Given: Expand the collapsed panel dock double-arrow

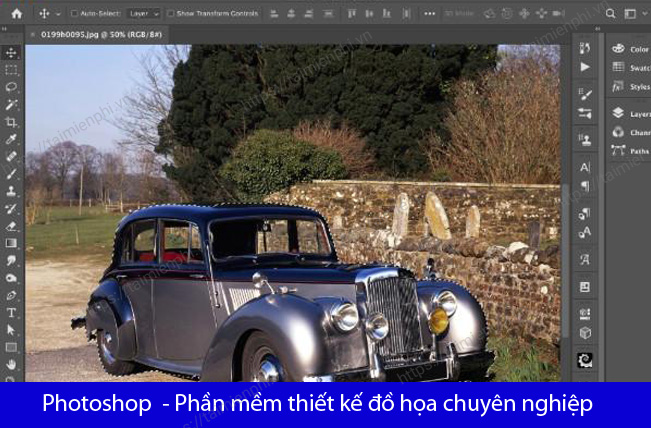Looking at the screenshot, I should 597,29.
